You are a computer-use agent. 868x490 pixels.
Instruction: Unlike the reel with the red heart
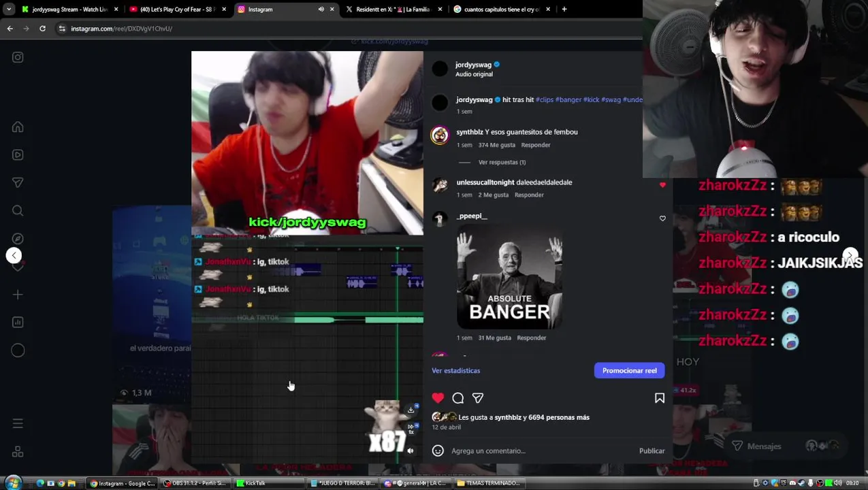coord(438,398)
